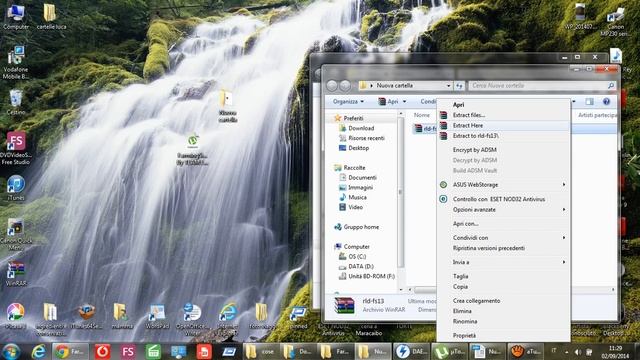640x360 pixels.
Task: Open µTorrent taskbar button
Action: click(x=449, y=351)
